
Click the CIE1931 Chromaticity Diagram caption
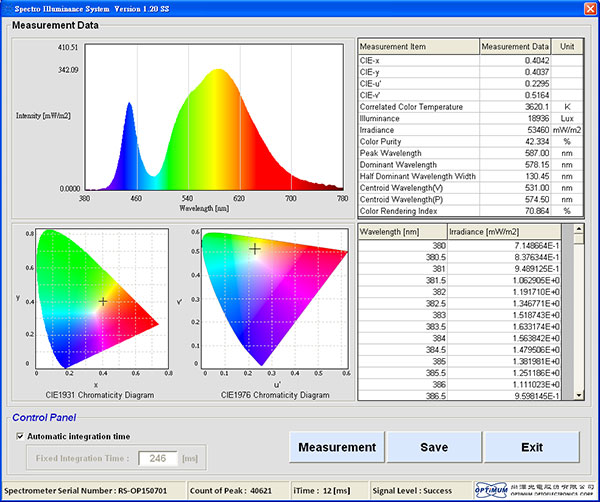99,395
